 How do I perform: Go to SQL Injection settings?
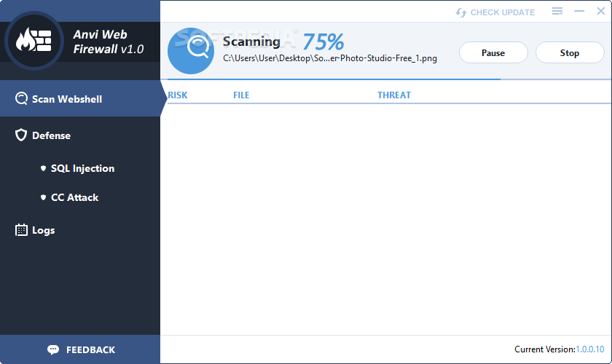(x=83, y=168)
